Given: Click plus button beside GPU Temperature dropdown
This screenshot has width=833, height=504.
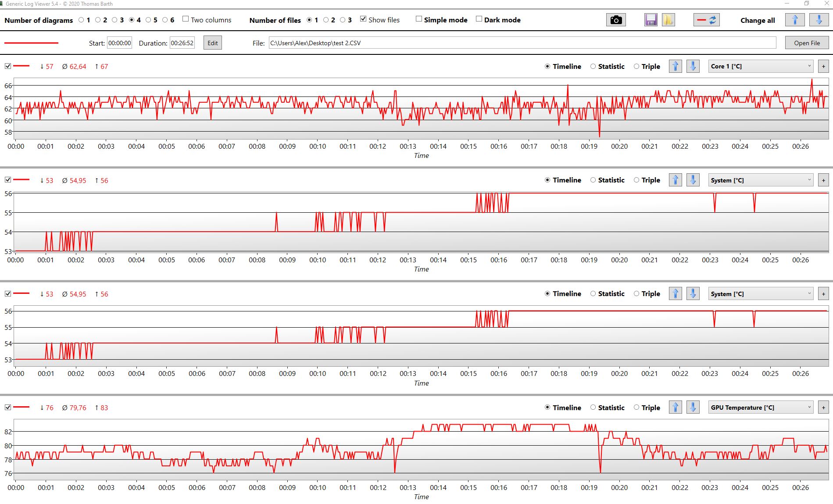Looking at the screenshot, I should coord(823,407).
